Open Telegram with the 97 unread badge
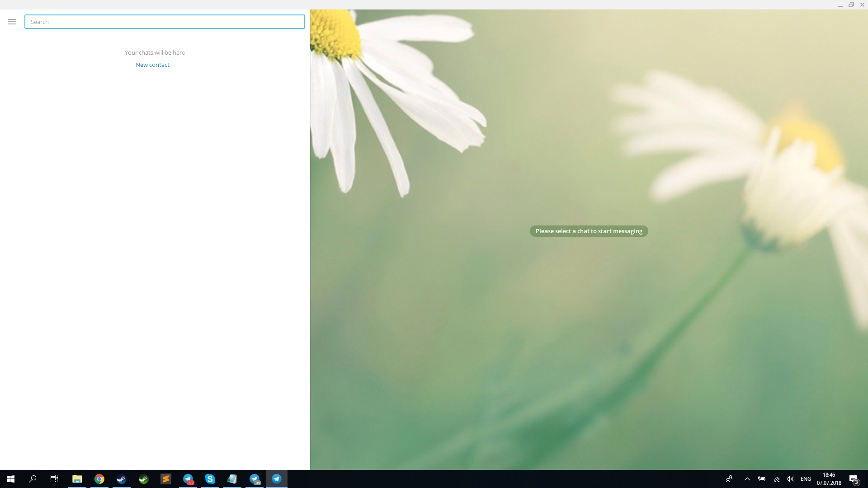The width and height of the screenshot is (868, 488). point(188,479)
